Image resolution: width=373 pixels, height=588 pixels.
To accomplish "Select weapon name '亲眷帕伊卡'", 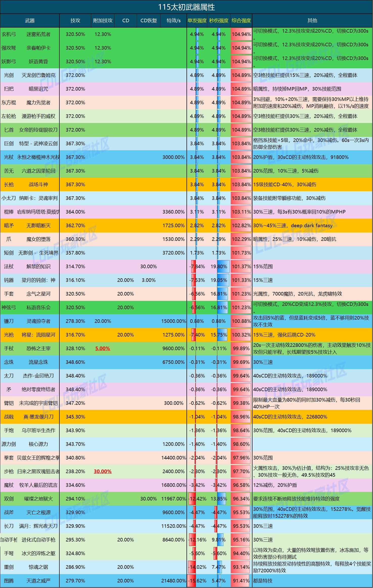I will point(38,48).
